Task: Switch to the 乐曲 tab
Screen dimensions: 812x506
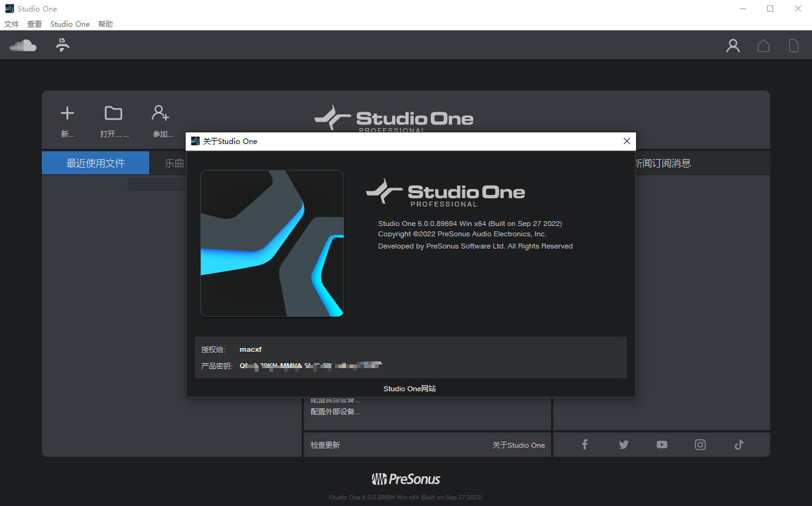Action: pos(174,163)
